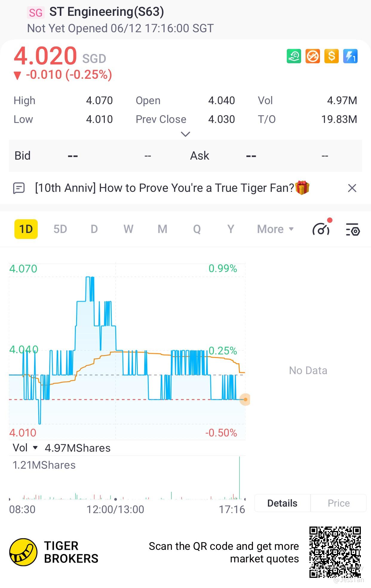This screenshot has width=371, height=588.
Task: Tap the yellow dollar sign icon
Action: [x=332, y=56]
